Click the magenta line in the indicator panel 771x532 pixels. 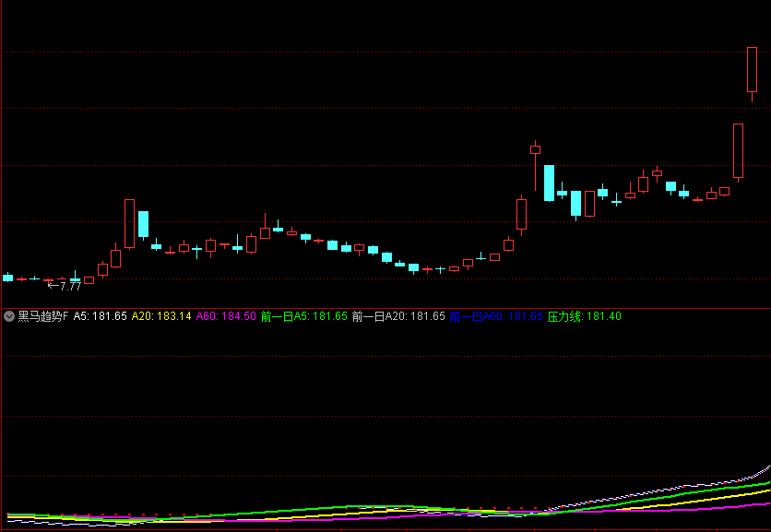(646, 511)
